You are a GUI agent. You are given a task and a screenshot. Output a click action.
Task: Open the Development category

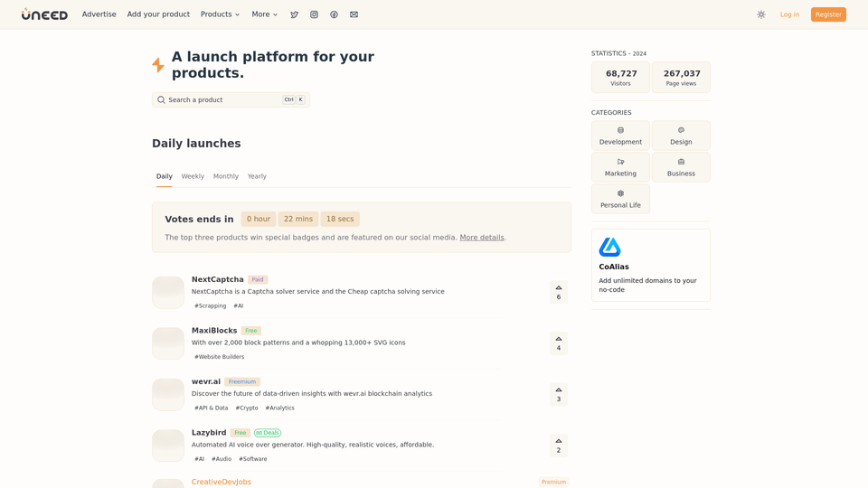click(620, 136)
